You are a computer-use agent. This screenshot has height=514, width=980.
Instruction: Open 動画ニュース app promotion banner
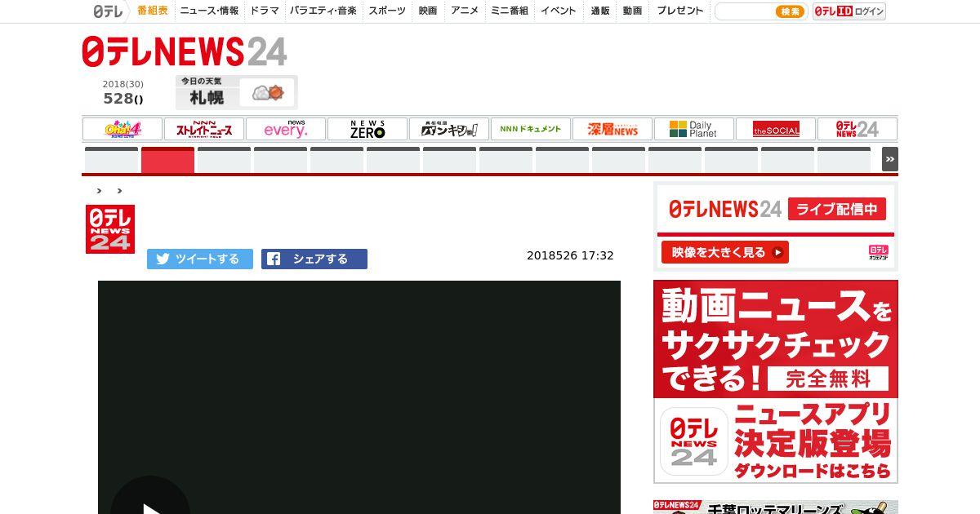point(776,339)
